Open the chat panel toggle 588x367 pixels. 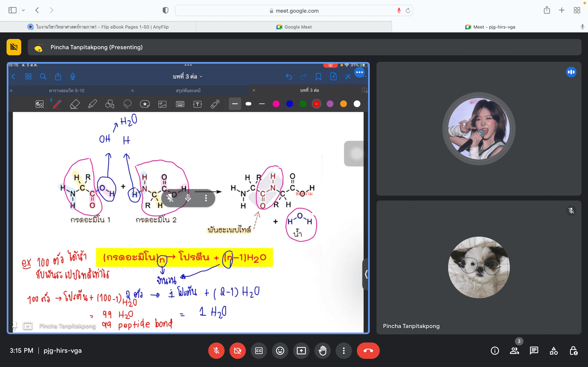[x=534, y=351]
